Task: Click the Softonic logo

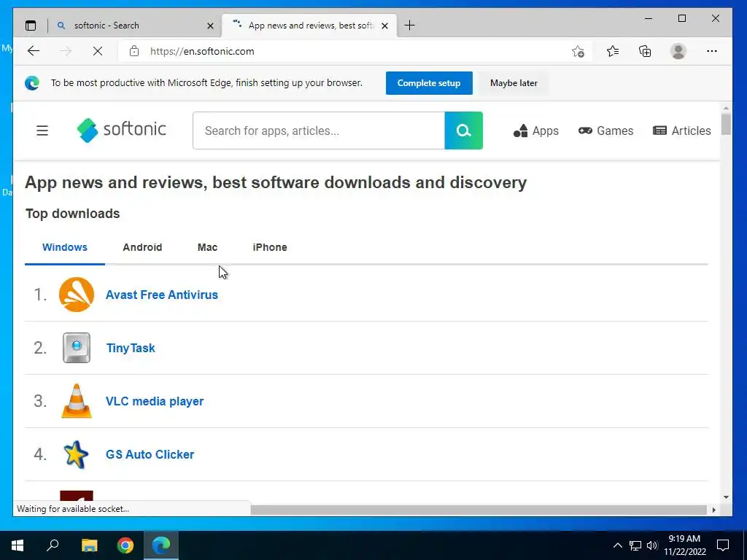Action: click(x=122, y=130)
